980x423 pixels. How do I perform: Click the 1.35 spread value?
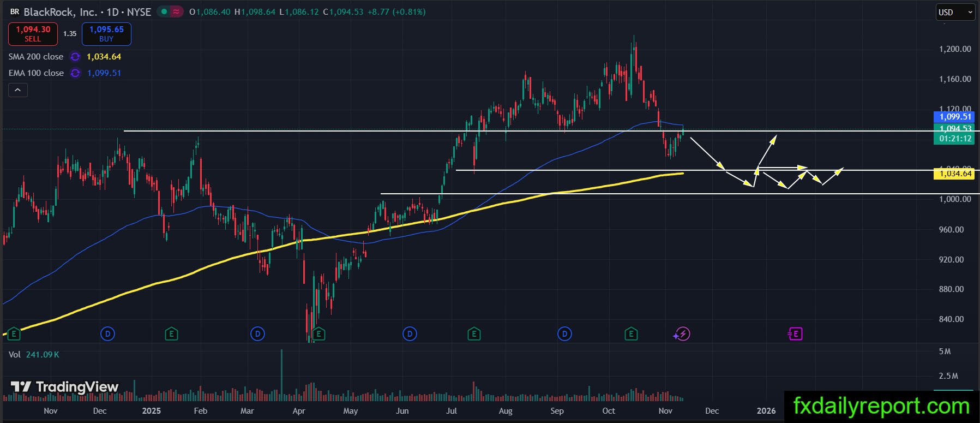70,34
